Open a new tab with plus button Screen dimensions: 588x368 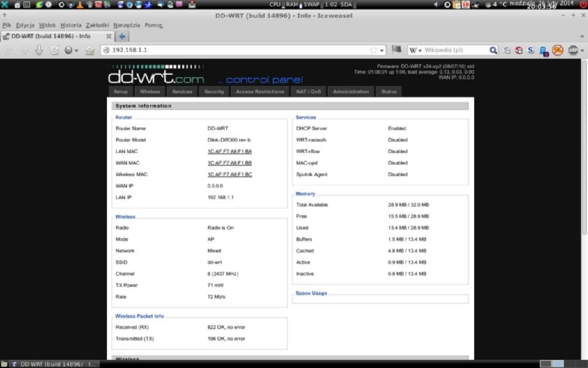[x=122, y=36]
